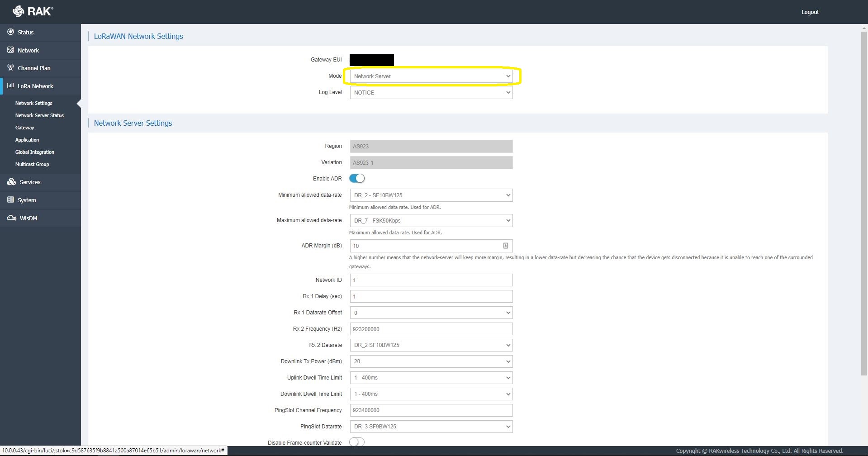This screenshot has height=456, width=868.
Task: Click the System sidebar icon
Action: coord(10,200)
